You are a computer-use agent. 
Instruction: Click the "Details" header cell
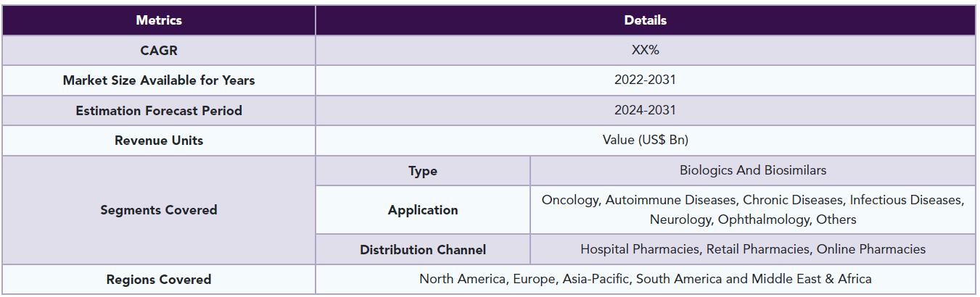(646, 20)
